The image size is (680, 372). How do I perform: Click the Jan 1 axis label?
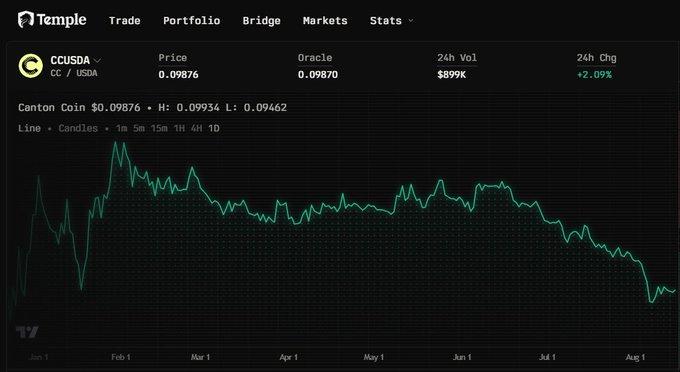pyautogui.click(x=39, y=357)
